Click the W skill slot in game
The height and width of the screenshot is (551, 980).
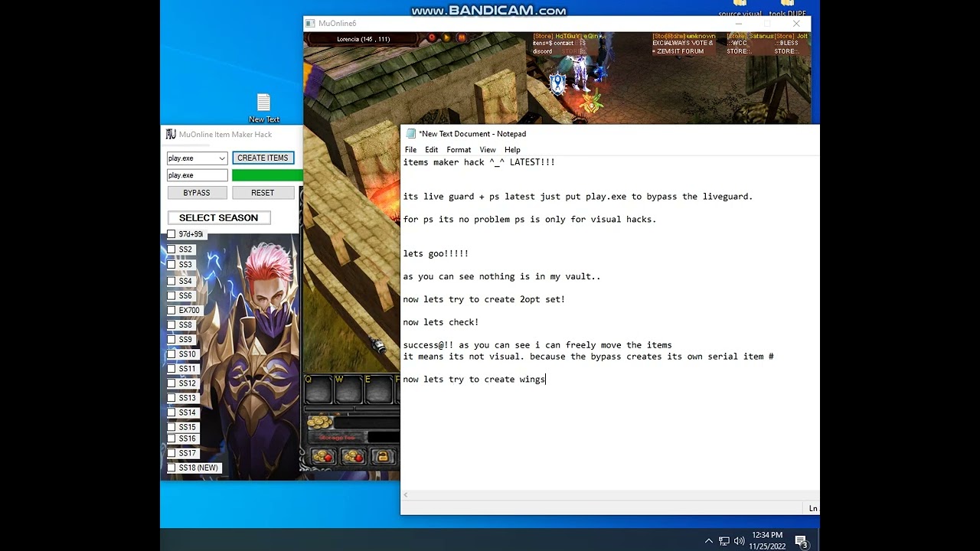[348, 390]
